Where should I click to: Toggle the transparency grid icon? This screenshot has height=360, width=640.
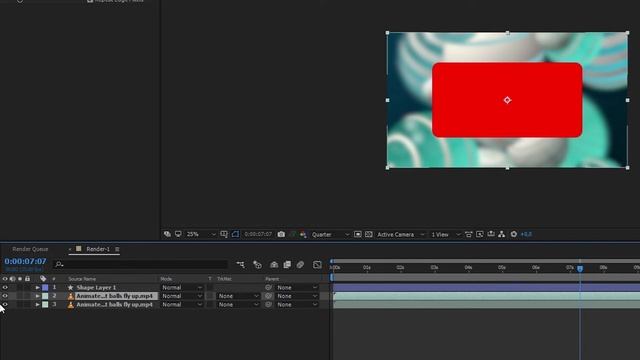click(x=369, y=234)
